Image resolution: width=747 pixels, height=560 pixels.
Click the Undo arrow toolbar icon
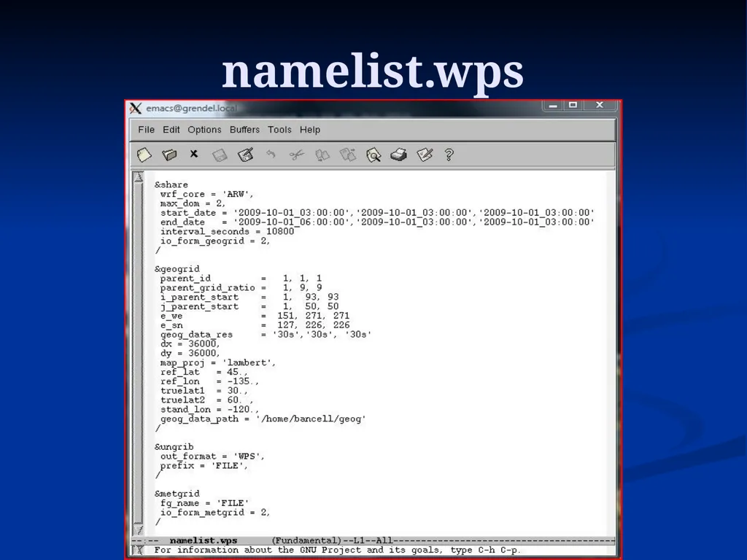click(x=271, y=154)
